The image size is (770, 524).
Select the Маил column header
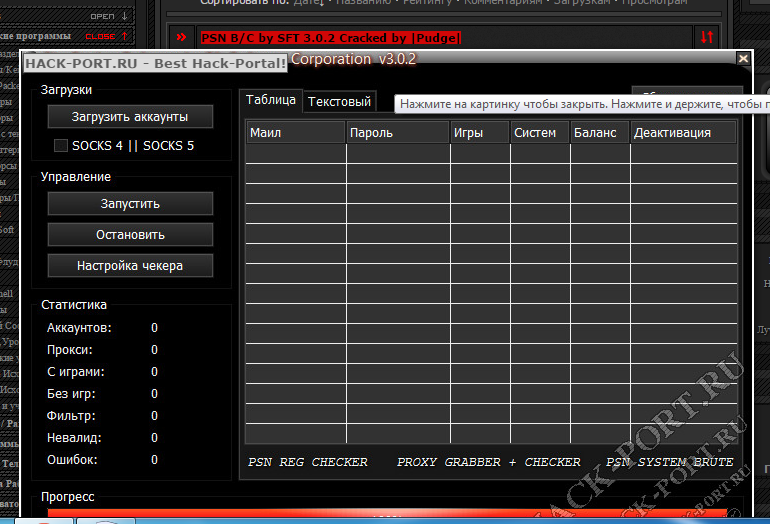pos(296,133)
